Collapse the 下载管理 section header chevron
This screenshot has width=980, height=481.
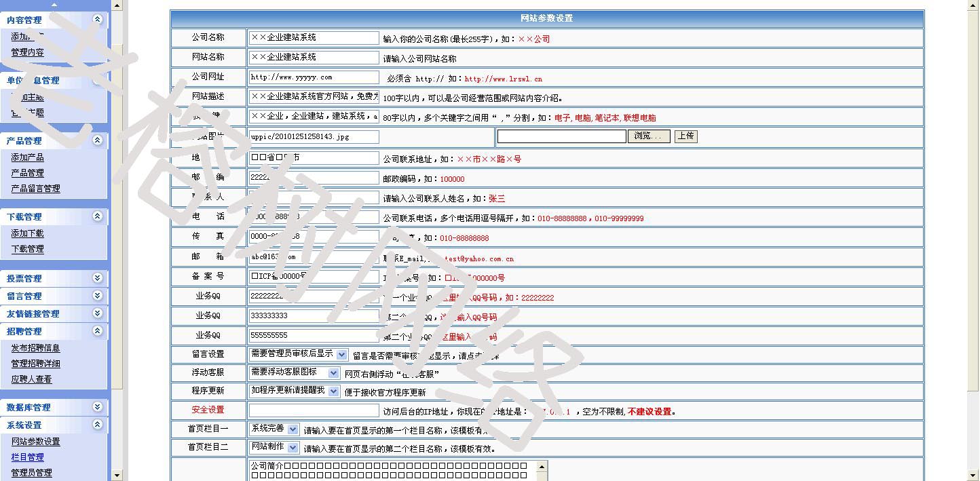97,216
